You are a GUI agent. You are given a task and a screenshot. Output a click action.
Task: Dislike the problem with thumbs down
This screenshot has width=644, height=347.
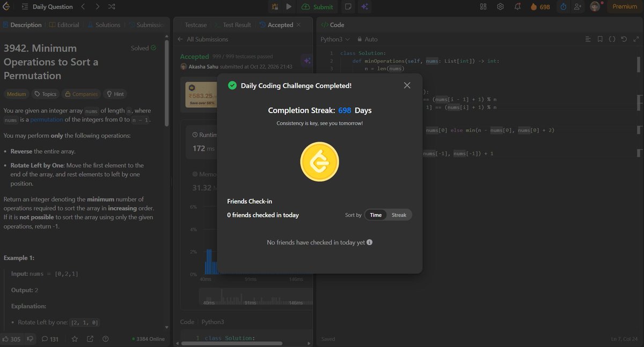31,339
